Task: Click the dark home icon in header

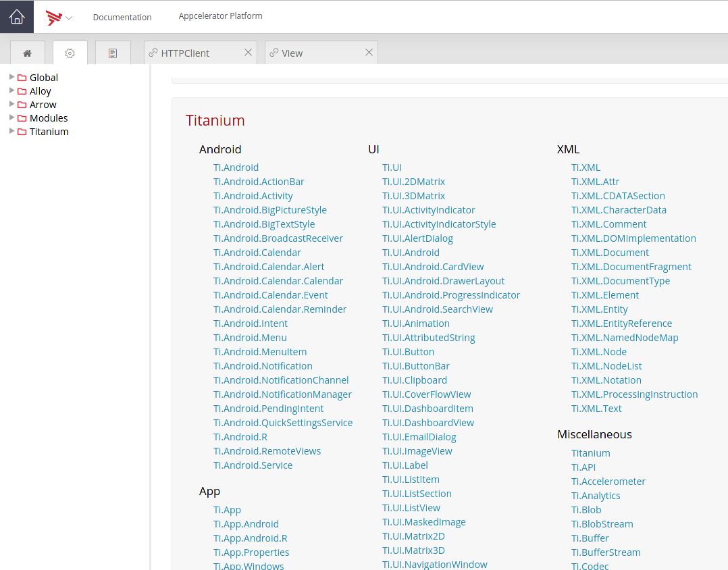Action: (17, 17)
